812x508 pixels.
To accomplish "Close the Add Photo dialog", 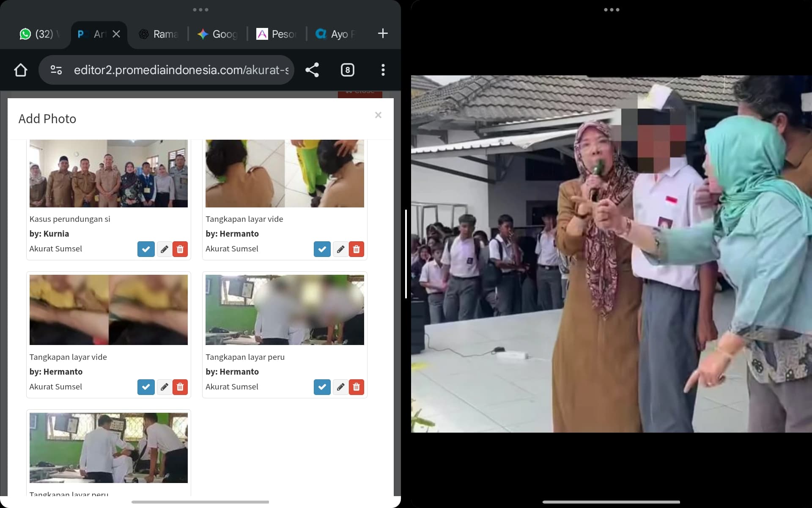I will [x=378, y=115].
